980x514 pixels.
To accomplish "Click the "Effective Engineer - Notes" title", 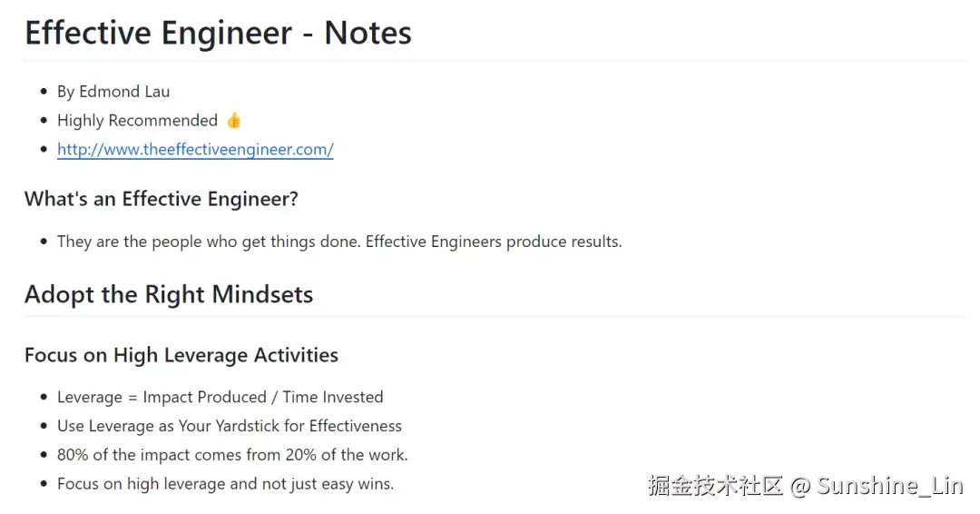I will (218, 34).
